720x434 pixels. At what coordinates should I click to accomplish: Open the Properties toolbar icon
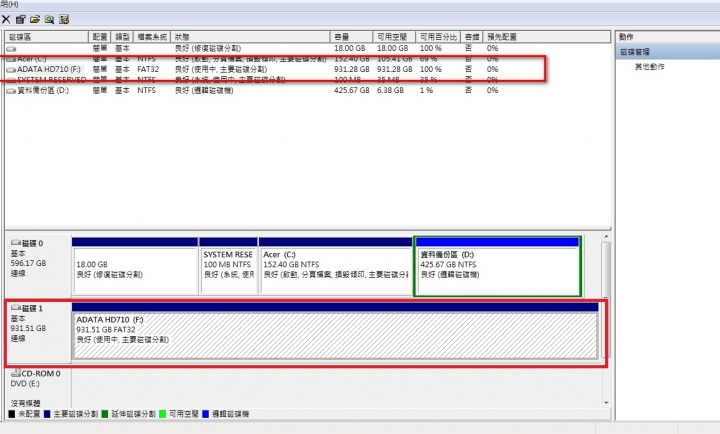[21, 19]
